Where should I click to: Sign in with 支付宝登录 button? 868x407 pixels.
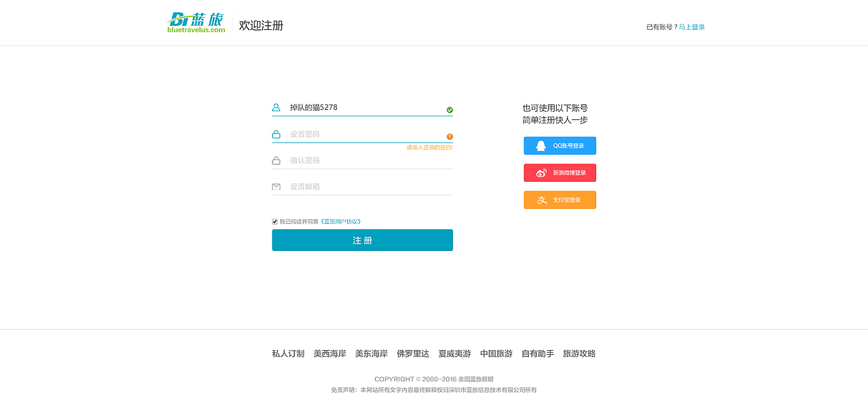coord(560,200)
